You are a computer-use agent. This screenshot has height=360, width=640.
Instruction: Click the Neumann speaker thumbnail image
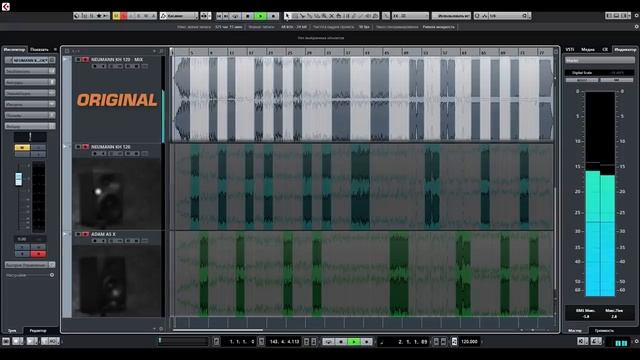point(117,194)
